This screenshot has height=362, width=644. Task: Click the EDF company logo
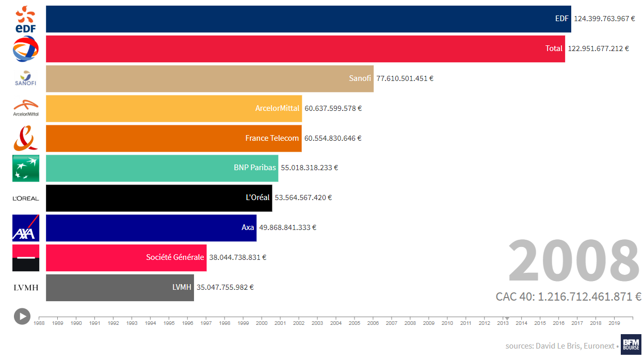[x=26, y=19]
